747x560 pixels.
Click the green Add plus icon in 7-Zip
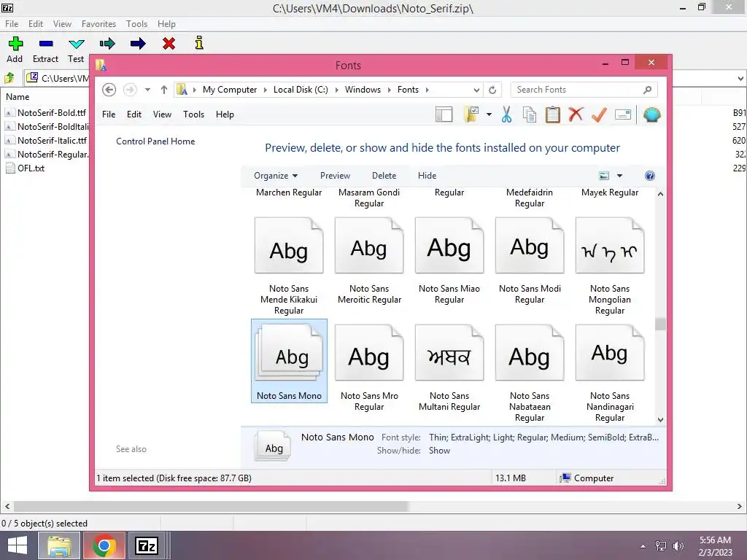[15, 44]
